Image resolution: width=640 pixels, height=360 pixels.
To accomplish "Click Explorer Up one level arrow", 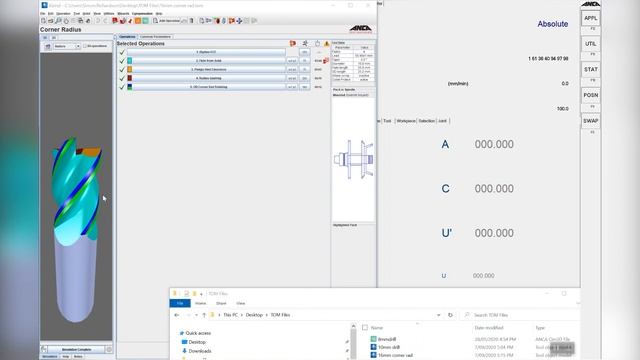I will pyautogui.click(x=204, y=315).
